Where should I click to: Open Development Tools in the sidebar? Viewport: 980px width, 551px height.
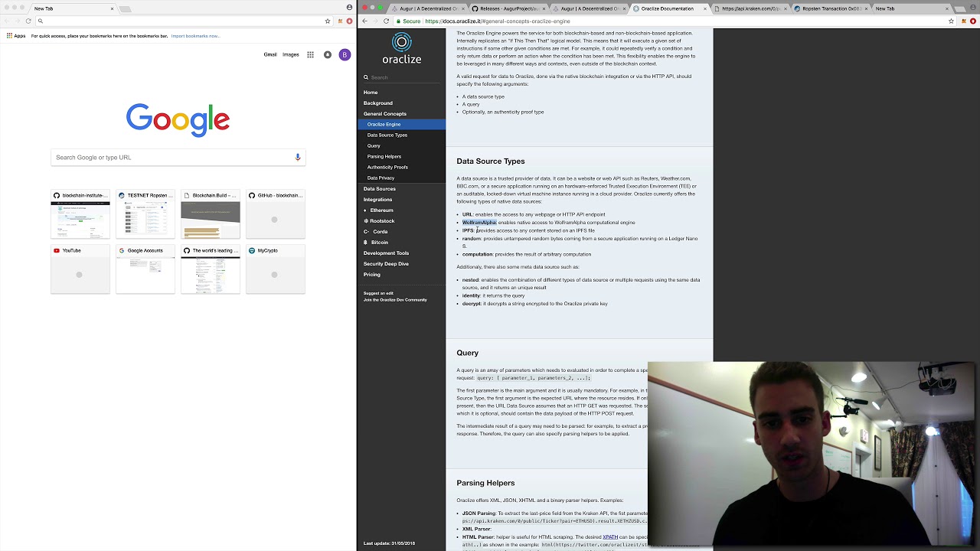pyautogui.click(x=401, y=253)
